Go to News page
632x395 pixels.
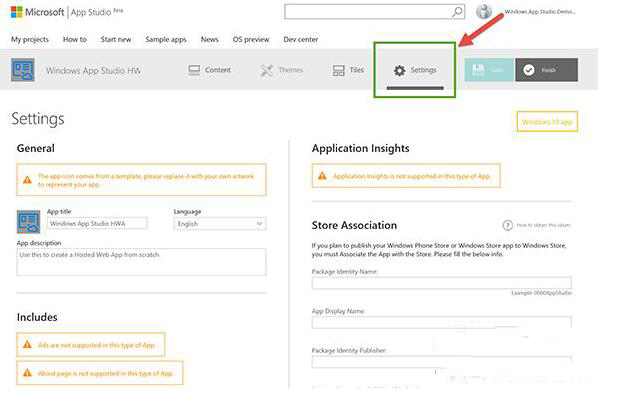coord(210,40)
